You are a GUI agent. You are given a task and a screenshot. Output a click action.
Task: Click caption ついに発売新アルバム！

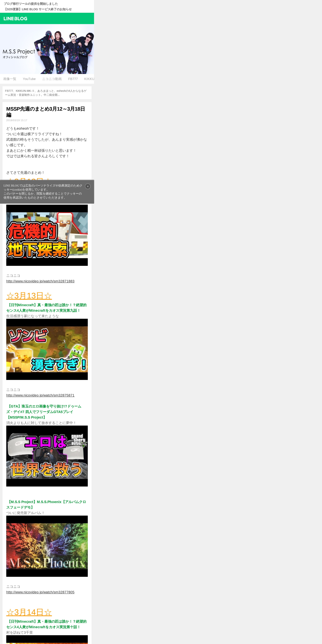(x=25, y=513)
